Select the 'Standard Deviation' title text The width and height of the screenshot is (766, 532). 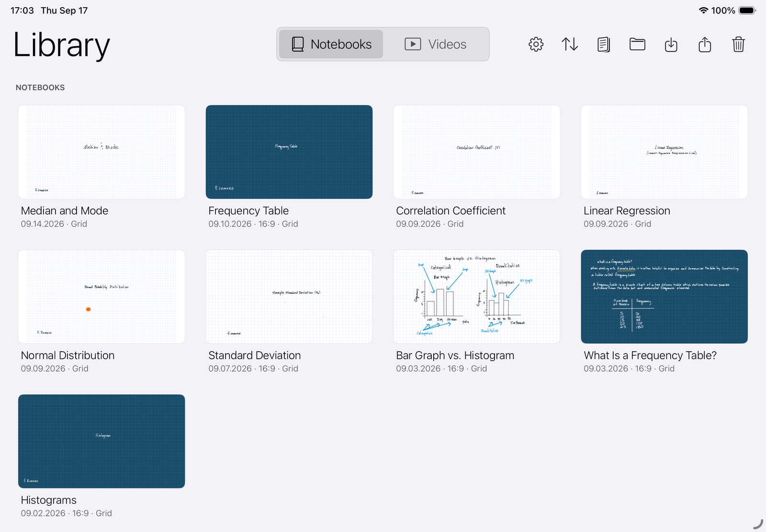point(255,355)
